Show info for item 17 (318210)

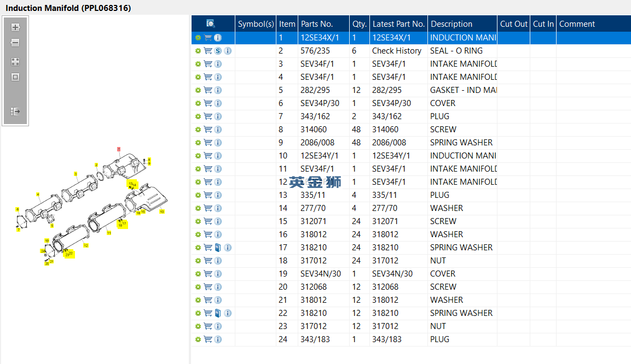pyautogui.click(x=228, y=248)
